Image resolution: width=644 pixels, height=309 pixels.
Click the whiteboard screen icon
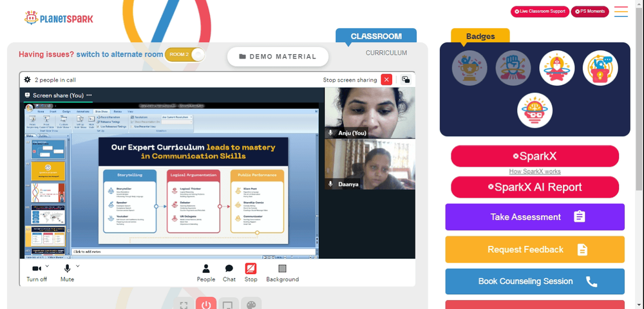click(229, 305)
